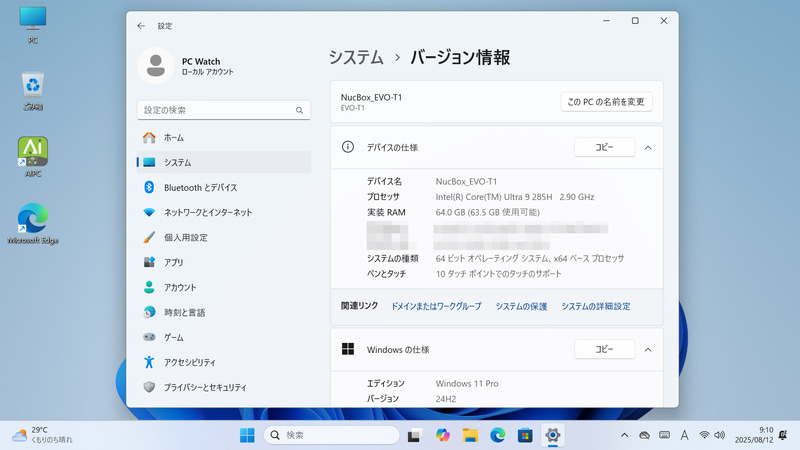
Task: Open 時刻と言語 in the sidebar
Action: point(223,312)
